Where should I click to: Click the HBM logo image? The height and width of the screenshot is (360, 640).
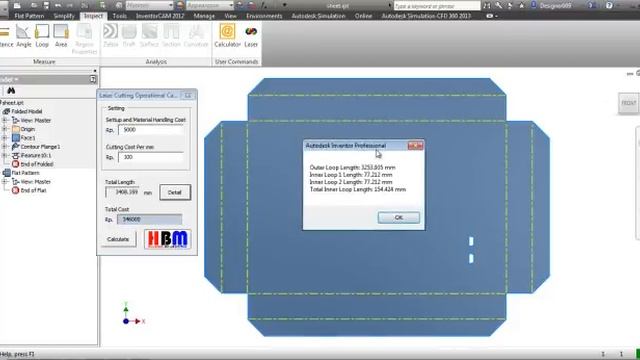coord(168,239)
